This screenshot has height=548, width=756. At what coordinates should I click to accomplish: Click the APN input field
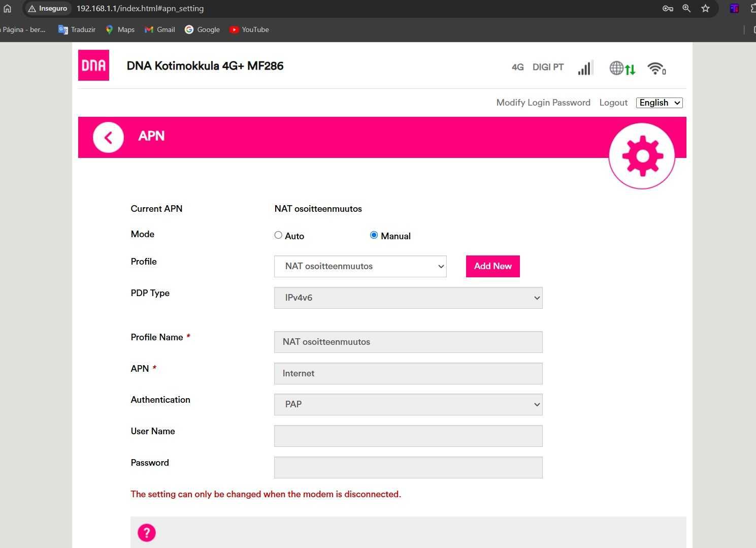click(408, 373)
